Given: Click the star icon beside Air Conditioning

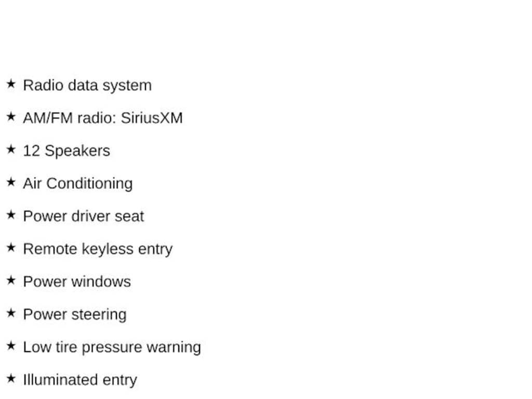Looking at the screenshot, I should tap(11, 182).
